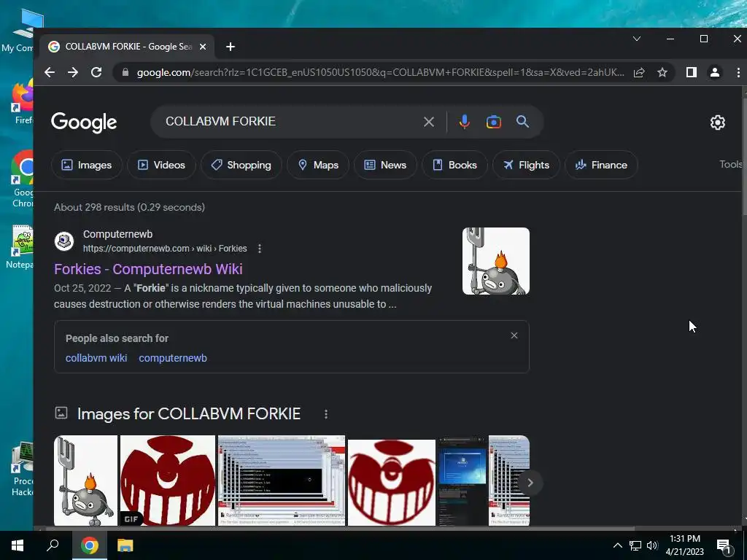Select the News filter
747x560 pixels.
point(385,165)
